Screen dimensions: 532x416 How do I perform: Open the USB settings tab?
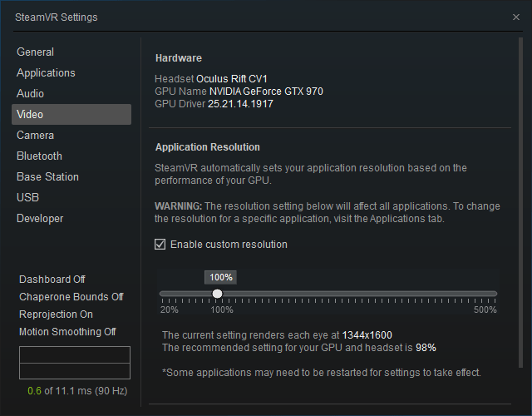[27, 197]
